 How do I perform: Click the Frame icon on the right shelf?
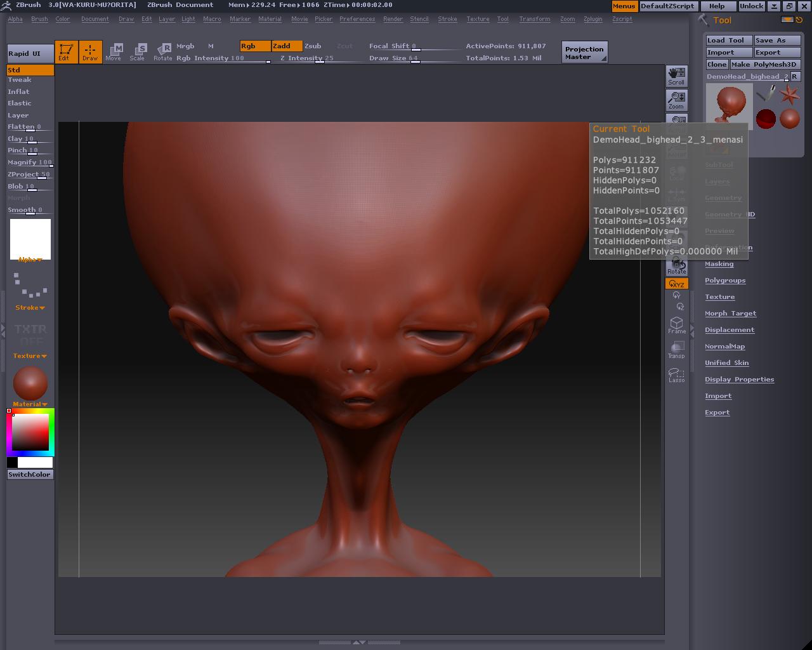(676, 325)
